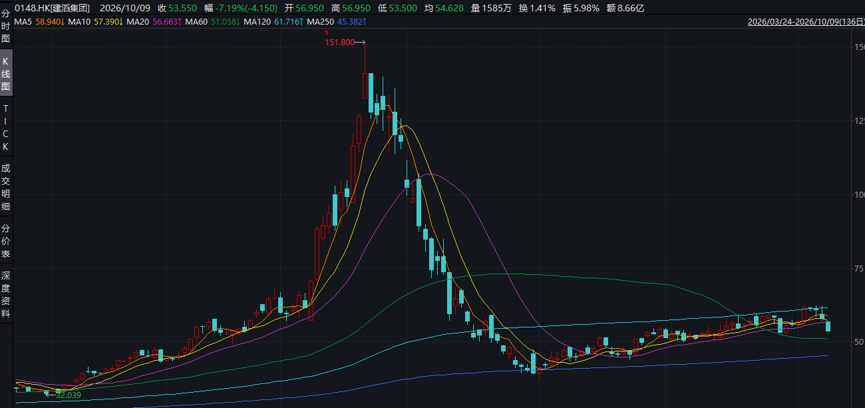The height and width of the screenshot is (408, 865).
Task: Click the 75 price axis label
Action: click(858, 269)
